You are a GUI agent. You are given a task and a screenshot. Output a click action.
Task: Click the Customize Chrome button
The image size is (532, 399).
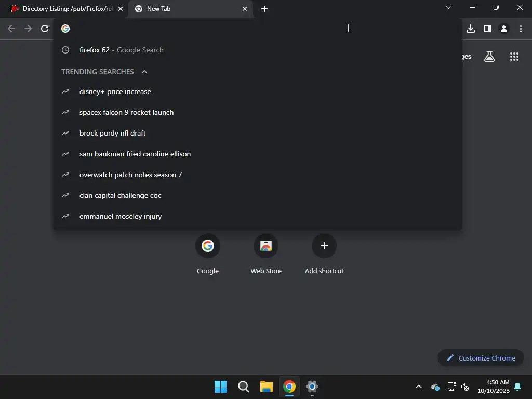(481, 358)
